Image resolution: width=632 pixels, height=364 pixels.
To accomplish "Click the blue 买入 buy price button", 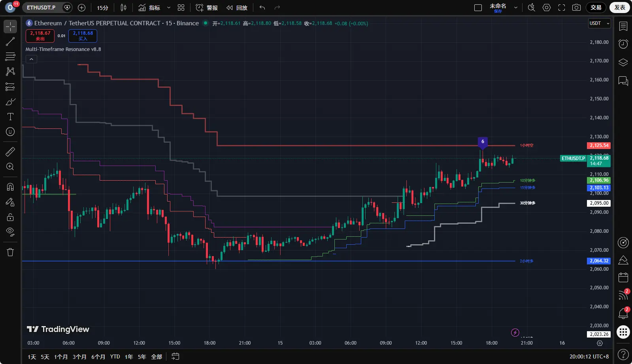I will [83, 36].
